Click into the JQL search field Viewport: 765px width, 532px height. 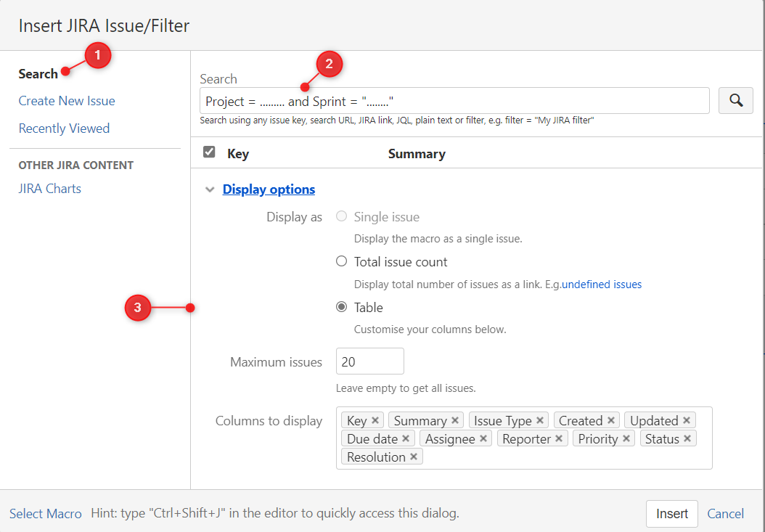(x=454, y=101)
